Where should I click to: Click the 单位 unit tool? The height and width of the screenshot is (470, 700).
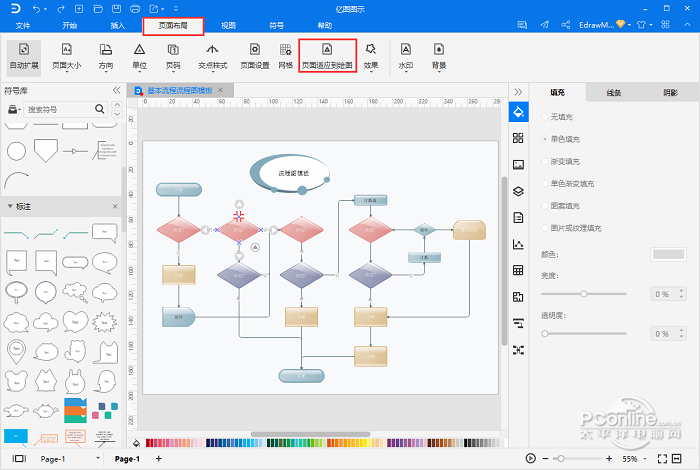tap(139, 56)
